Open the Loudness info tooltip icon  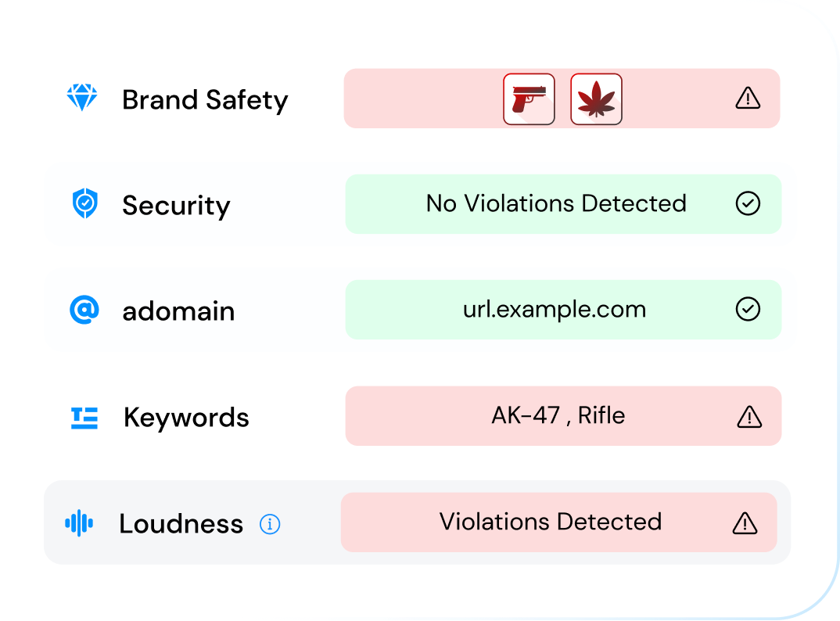pyautogui.click(x=270, y=524)
